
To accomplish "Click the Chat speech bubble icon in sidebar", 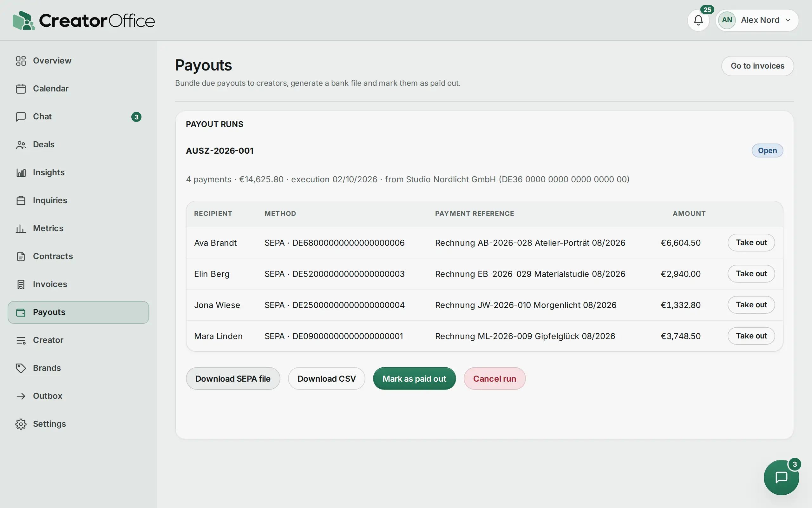I will pyautogui.click(x=21, y=117).
